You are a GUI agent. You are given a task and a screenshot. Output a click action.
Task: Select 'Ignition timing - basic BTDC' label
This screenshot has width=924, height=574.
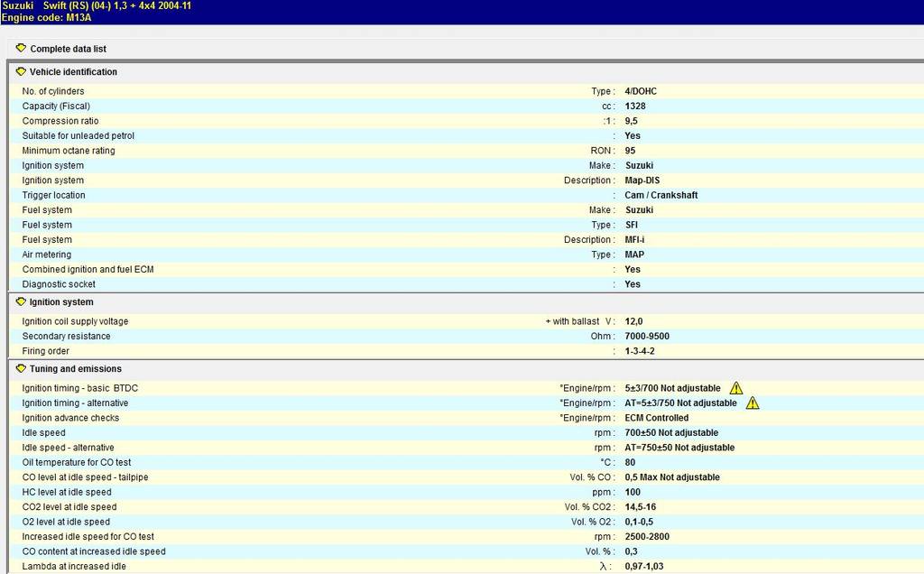click(x=79, y=388)
